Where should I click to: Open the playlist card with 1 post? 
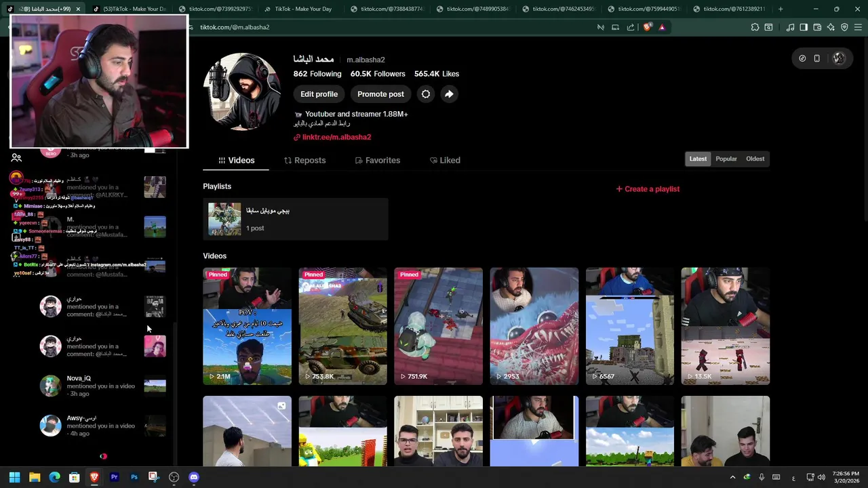point(296,219)
